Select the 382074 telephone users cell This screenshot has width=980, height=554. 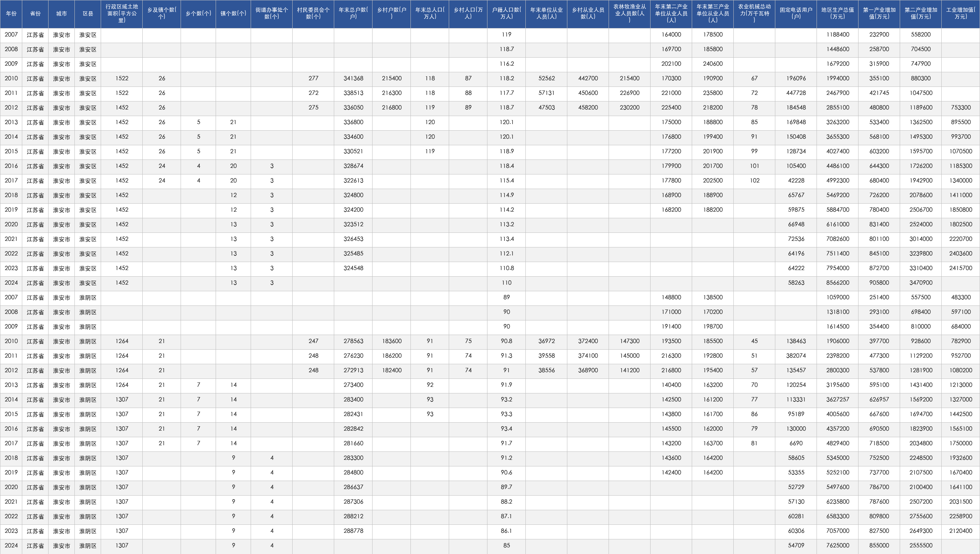[796, 356]
